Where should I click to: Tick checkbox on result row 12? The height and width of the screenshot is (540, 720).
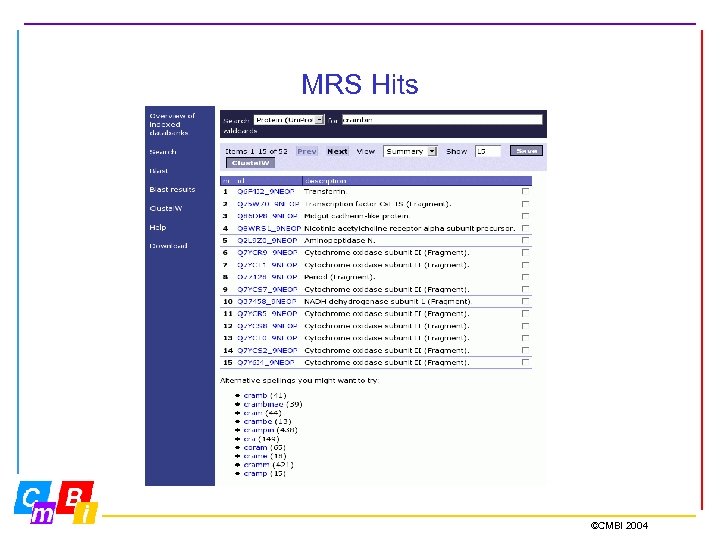click(525, 326)
